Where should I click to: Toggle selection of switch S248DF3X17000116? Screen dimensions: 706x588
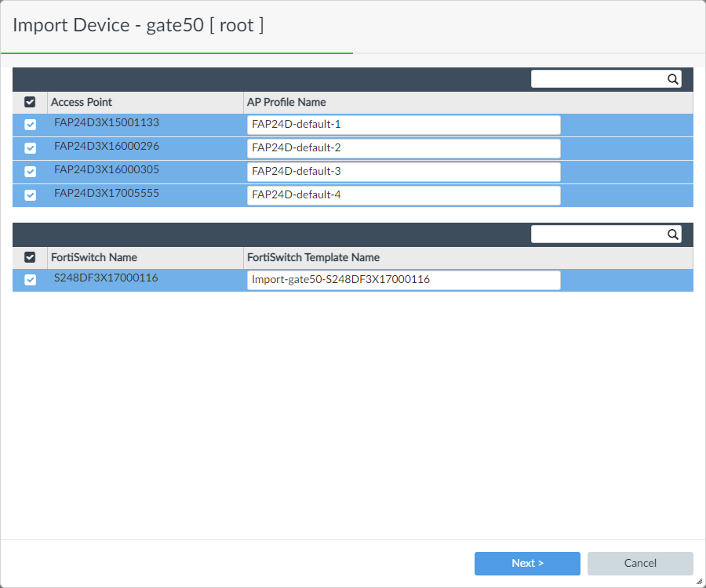click(30, 279)
